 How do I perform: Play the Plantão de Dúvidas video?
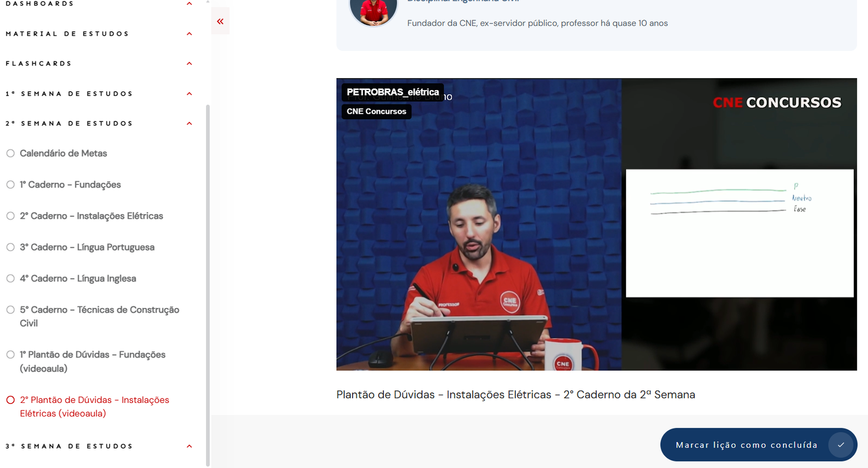click(596, 225)
